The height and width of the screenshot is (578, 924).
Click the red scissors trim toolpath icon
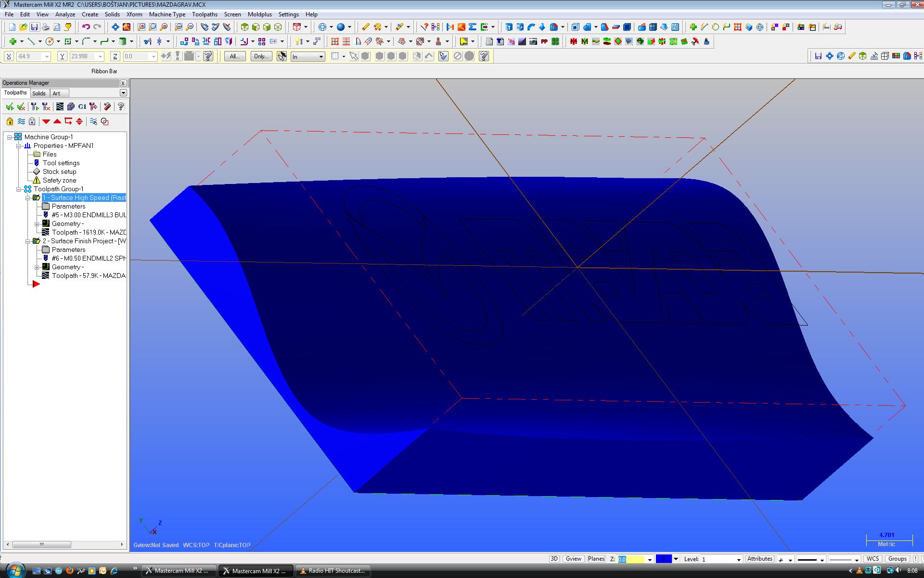tap(695, 41)
